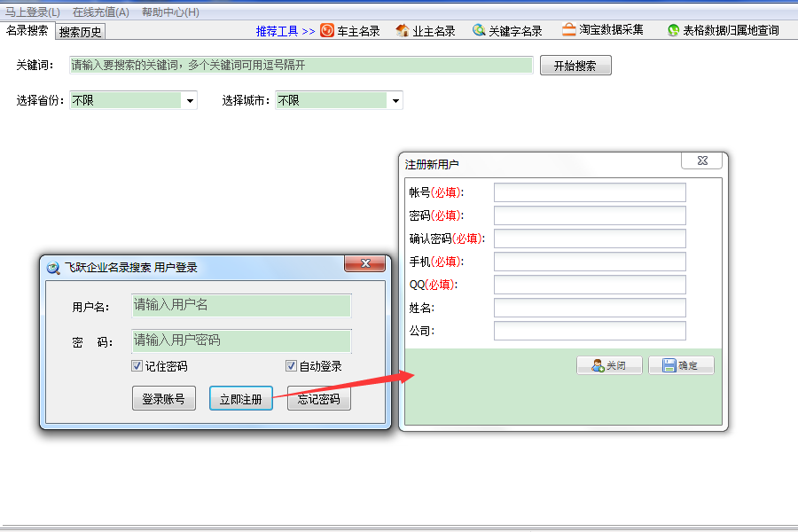Screen dimensions: 798x532
Task: Click the 推荐工具 >> link
Action: point(286,32)
